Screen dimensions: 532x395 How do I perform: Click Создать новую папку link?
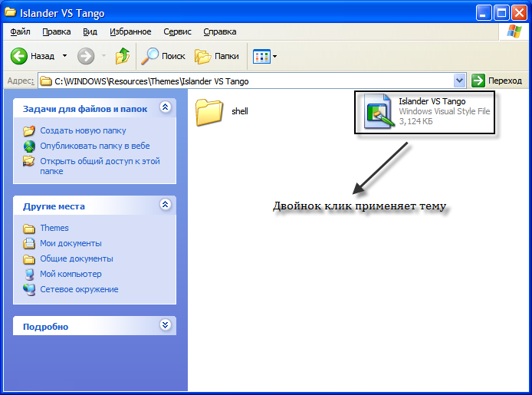[x=83, y=130]
